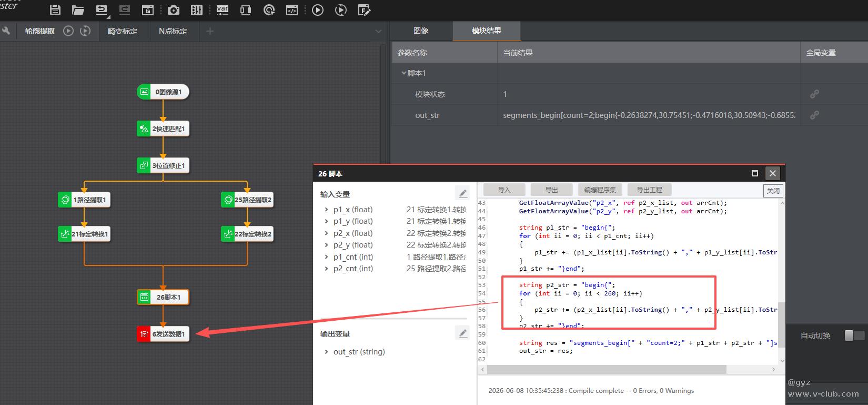Expand the flow tab list chevron

coord(378,31)
